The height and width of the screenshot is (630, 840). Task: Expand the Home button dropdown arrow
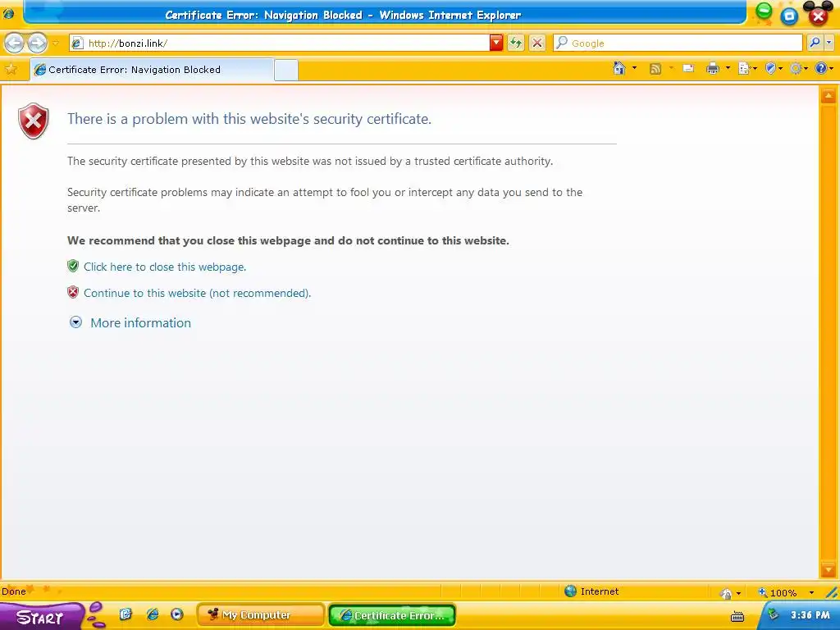pos(634,69)
